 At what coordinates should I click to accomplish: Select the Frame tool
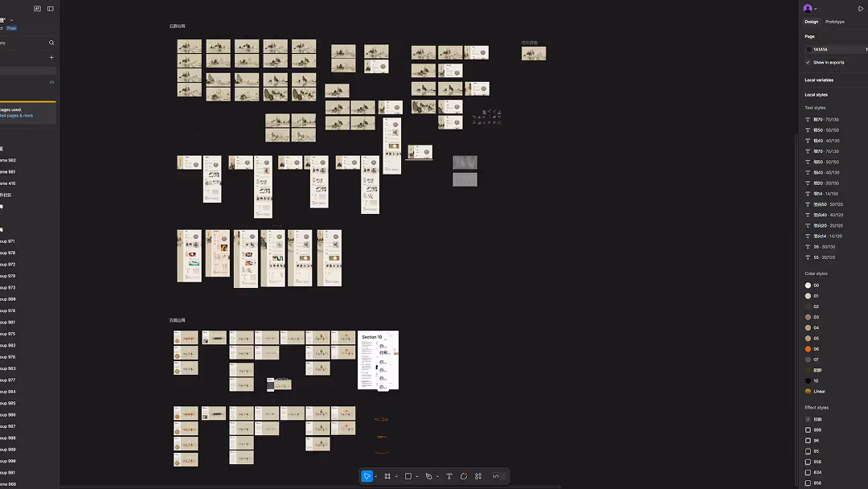point(387,475)
